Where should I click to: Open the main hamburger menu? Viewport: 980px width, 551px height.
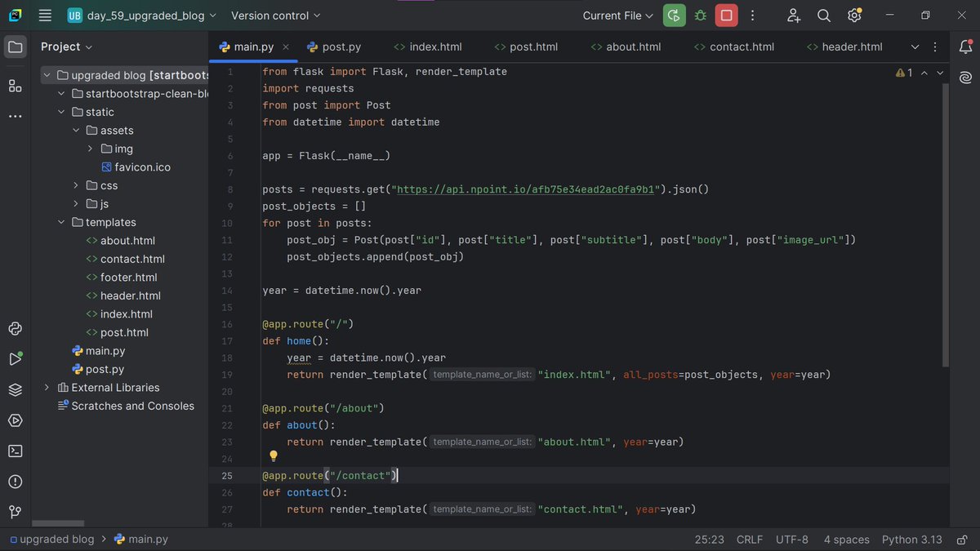pos(45,16)
